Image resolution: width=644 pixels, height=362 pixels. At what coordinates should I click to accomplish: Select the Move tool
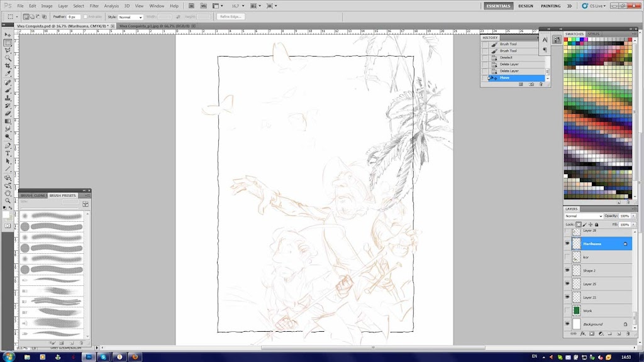tap(8, 35)
